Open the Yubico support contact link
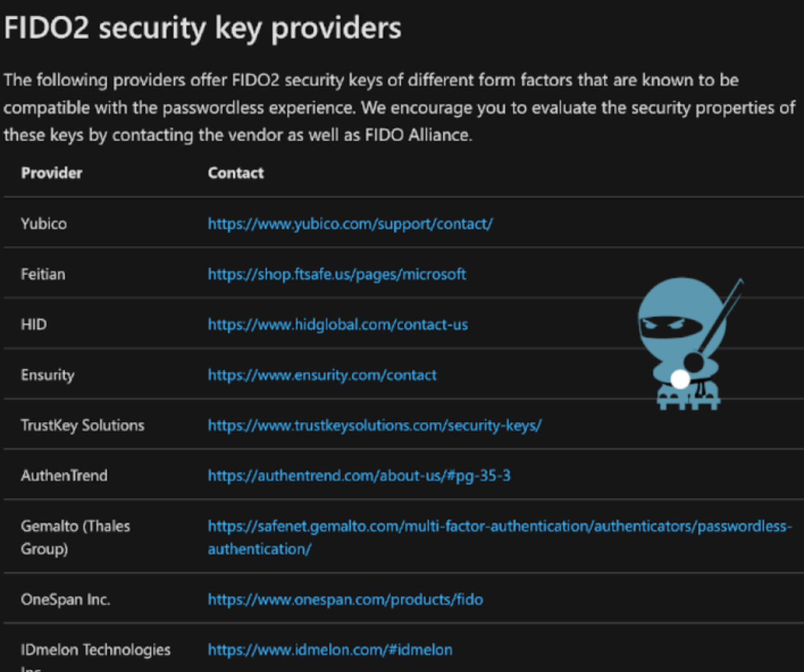The width and height of the screenshot is (804, 672). click(x=350, y=224)
